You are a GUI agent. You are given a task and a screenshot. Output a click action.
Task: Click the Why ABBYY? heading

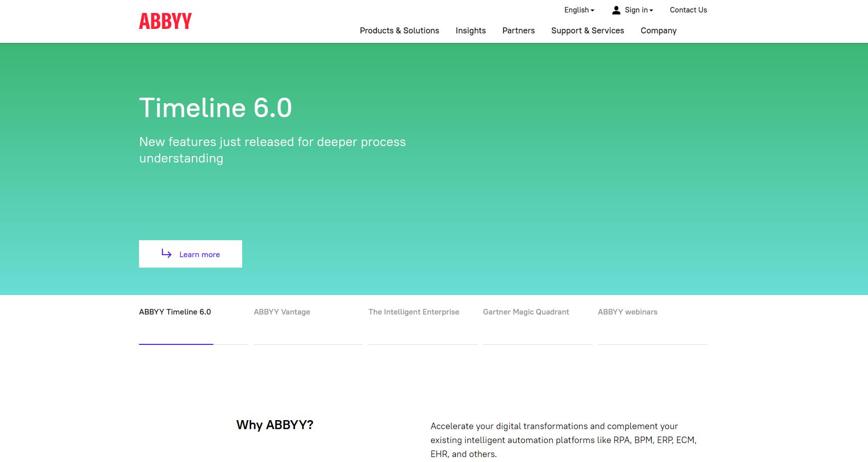pos(275,425)
